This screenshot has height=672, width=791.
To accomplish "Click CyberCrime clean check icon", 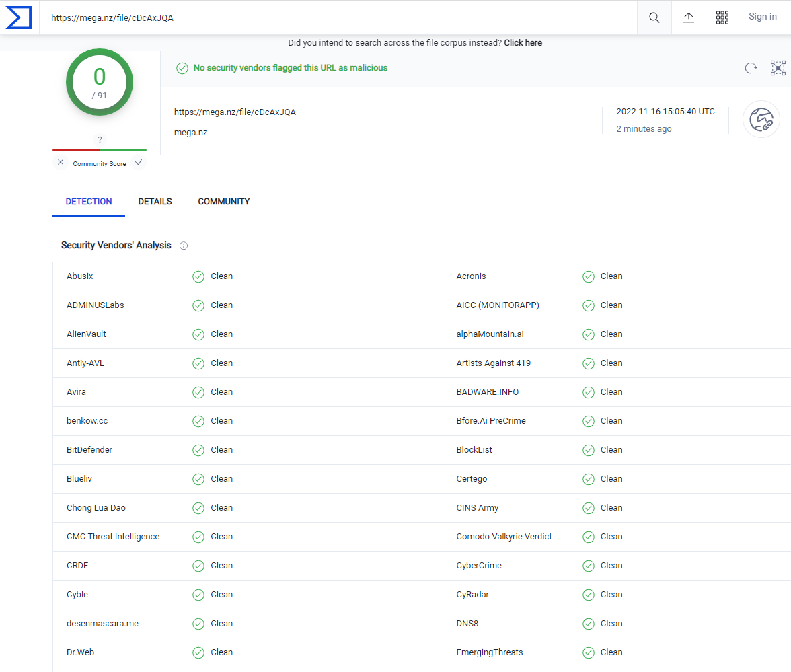I will (588, 566).
